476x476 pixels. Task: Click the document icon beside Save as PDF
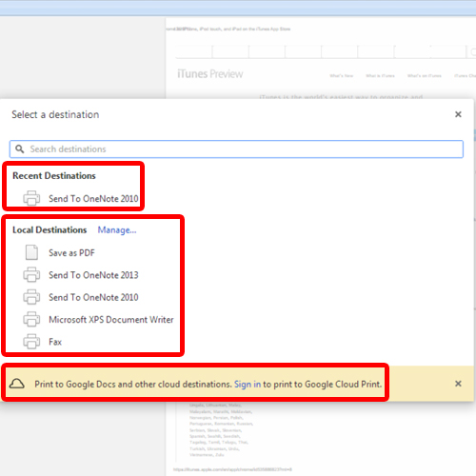[x=31, y=252]
